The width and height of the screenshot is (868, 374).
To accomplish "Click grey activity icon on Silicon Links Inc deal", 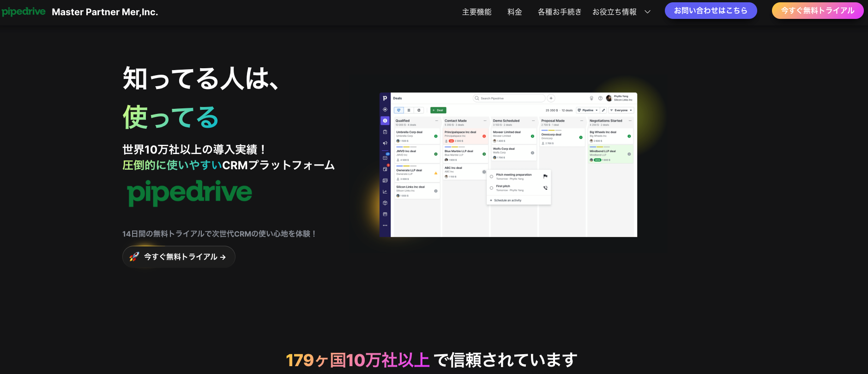I will click(436, 191).
